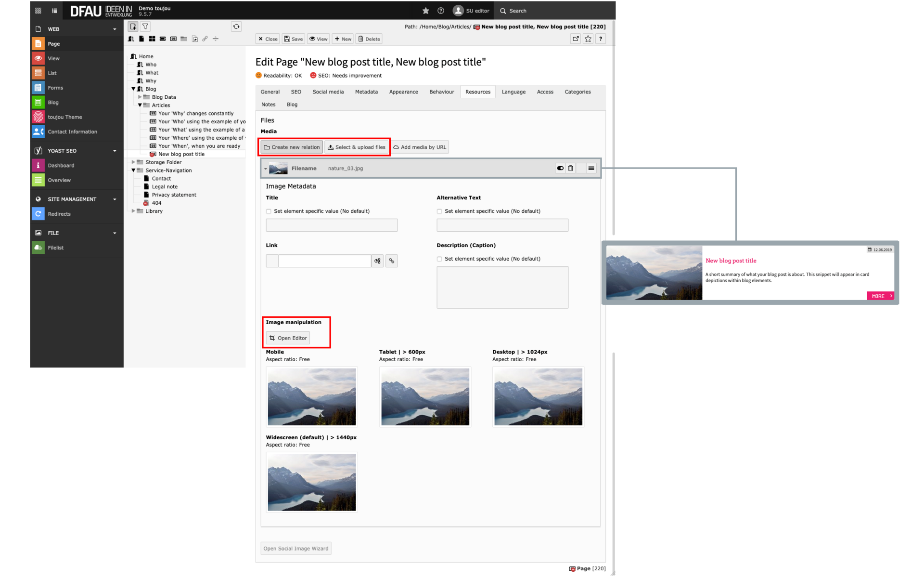Expand the Storage Folder tree item

(133, 162)
